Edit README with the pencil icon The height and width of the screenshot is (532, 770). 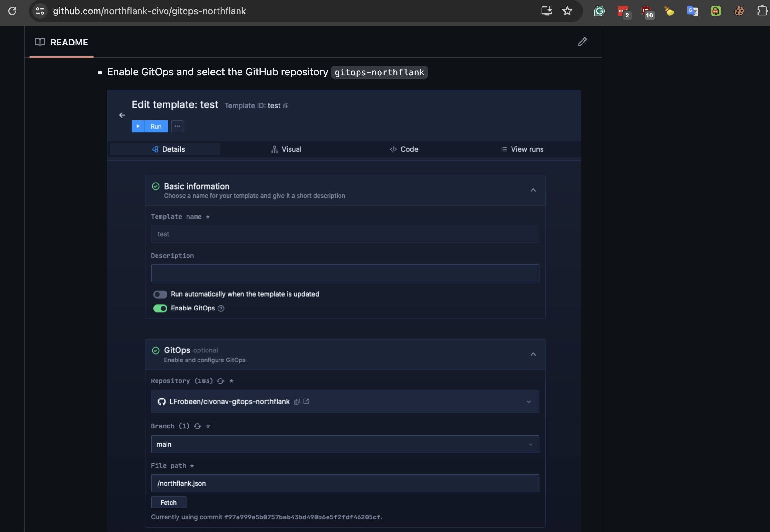point(582,42)
